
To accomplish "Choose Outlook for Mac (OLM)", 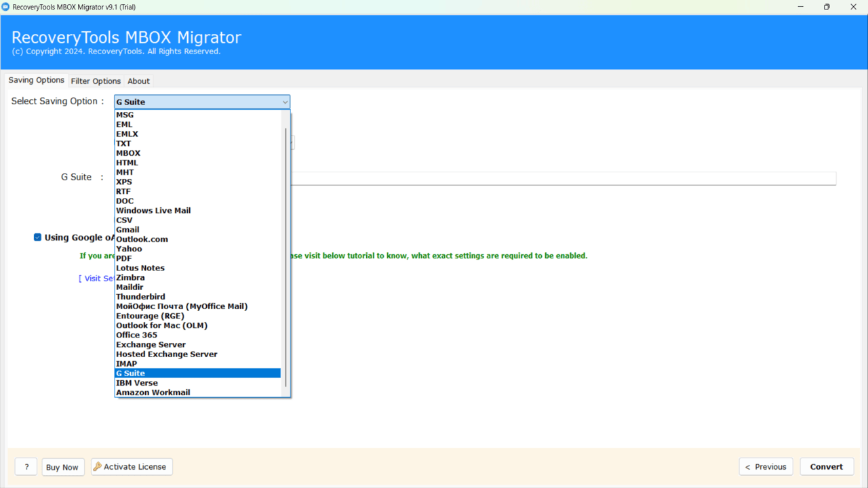I will [x=197, y=325].
